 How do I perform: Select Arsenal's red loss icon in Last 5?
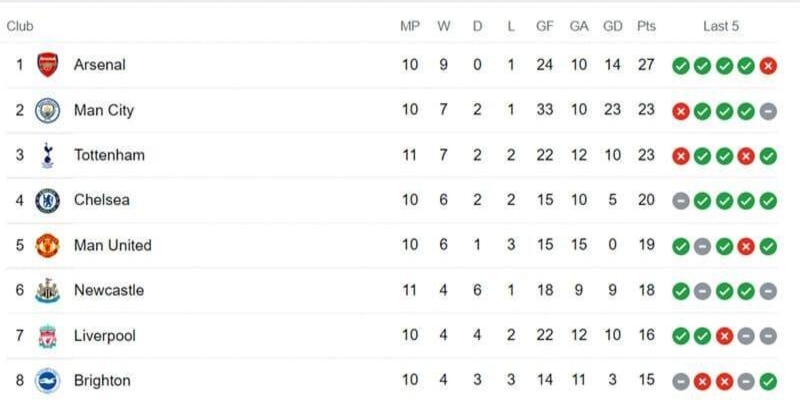768,66
